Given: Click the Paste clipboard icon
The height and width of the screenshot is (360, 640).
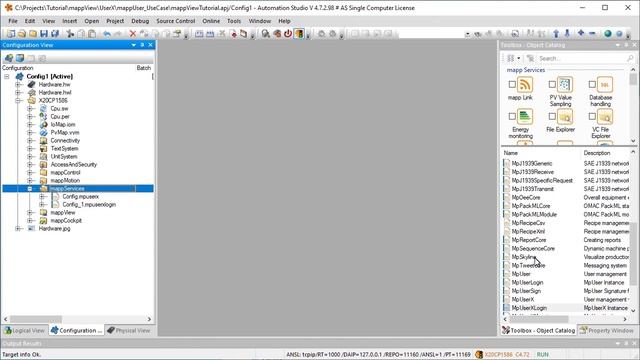Looking at the screenshot, I should point(92,34).
